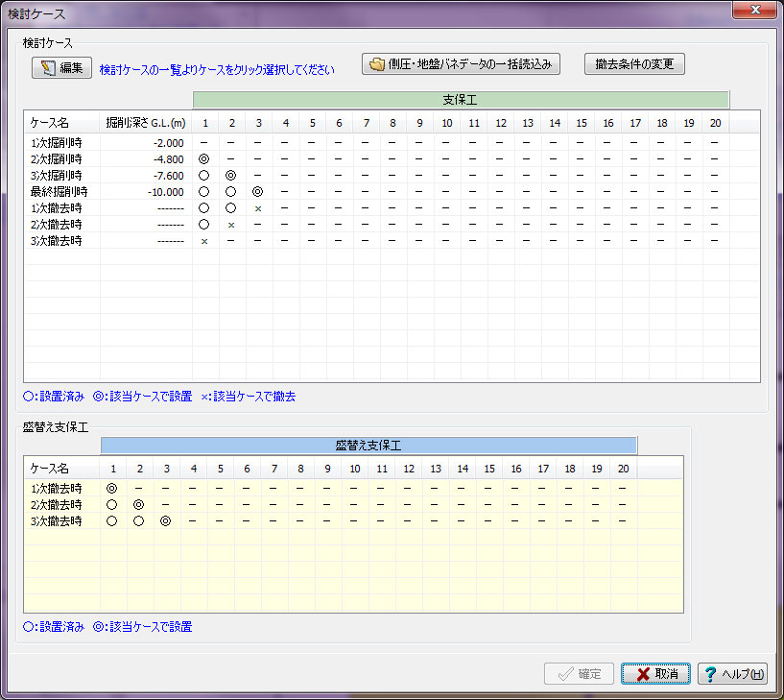This screenshot has height=700, width=784.
Task: Click the 取消 cancel button
Action: point(655,673)
